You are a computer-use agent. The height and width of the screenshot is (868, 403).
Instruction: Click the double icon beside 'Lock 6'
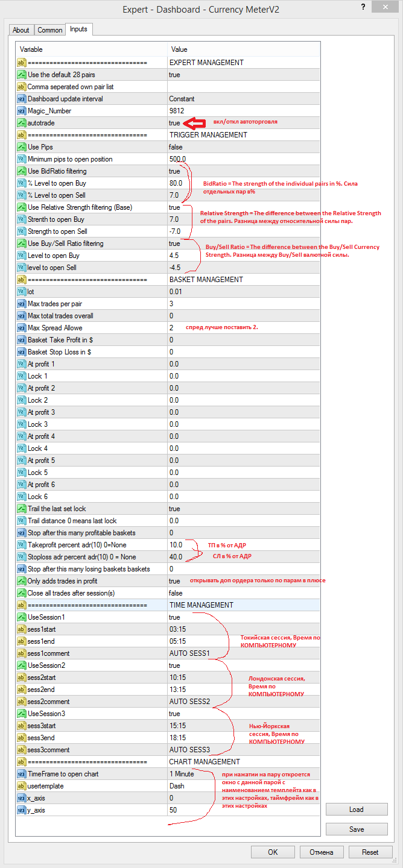(x=21, y=497)
